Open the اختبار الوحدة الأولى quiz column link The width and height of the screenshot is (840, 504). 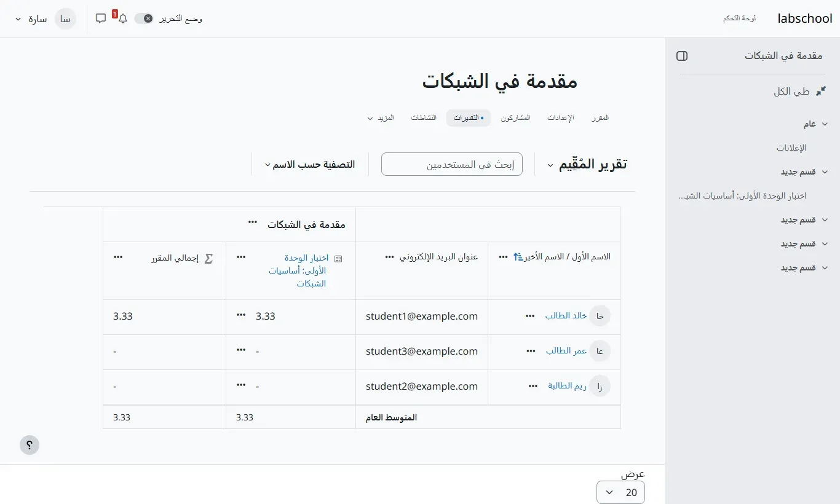tap(298, 270)
